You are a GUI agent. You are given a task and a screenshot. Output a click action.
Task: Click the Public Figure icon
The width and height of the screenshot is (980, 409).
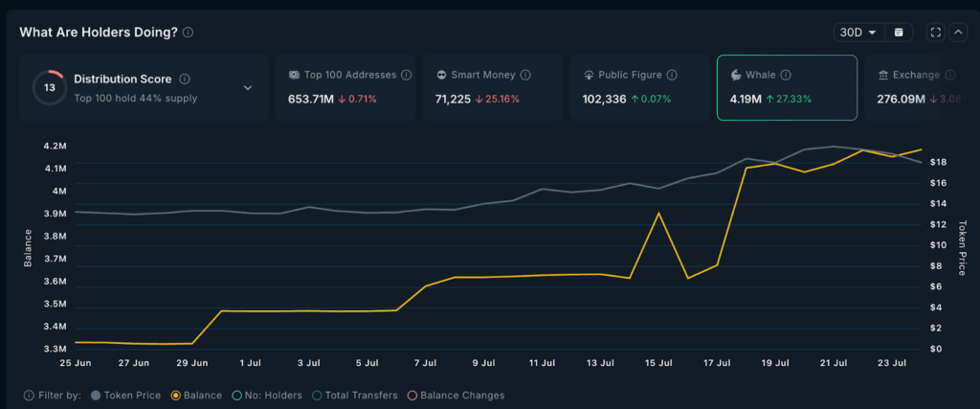(x=589, y=75)
